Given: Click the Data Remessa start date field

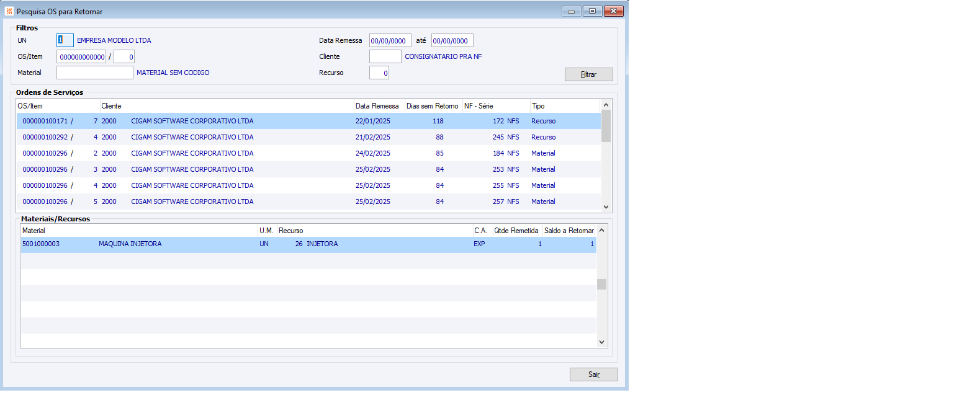Looking at the screenshot, I should (x=390, y=41).
